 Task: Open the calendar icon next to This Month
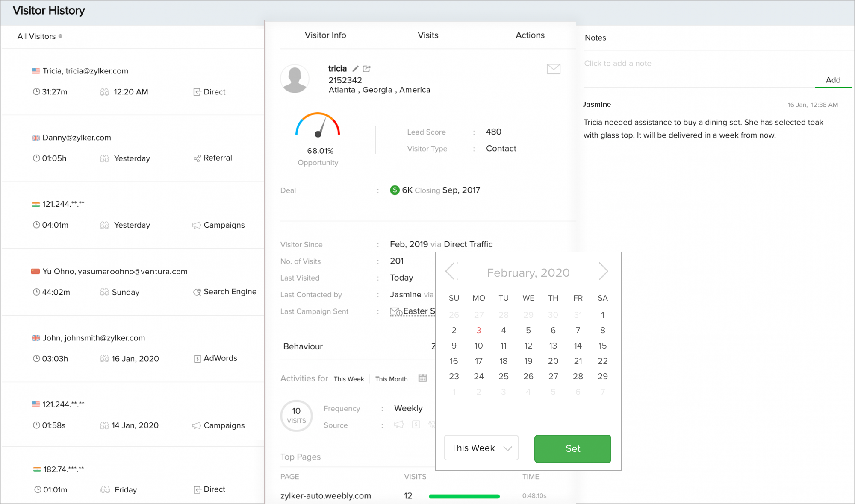pyautogui.click(x=422, y=378)
